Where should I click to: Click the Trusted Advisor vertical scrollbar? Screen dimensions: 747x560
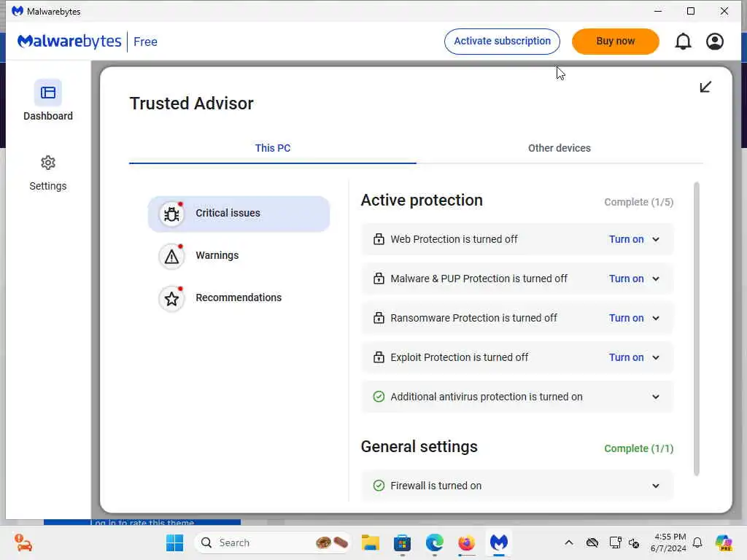(697, 329)
